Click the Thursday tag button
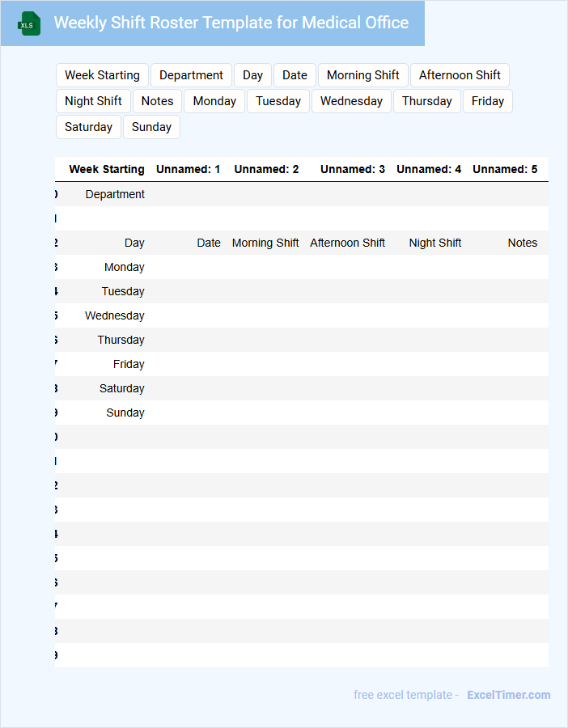Screen dimensions: 568x728 427,101
